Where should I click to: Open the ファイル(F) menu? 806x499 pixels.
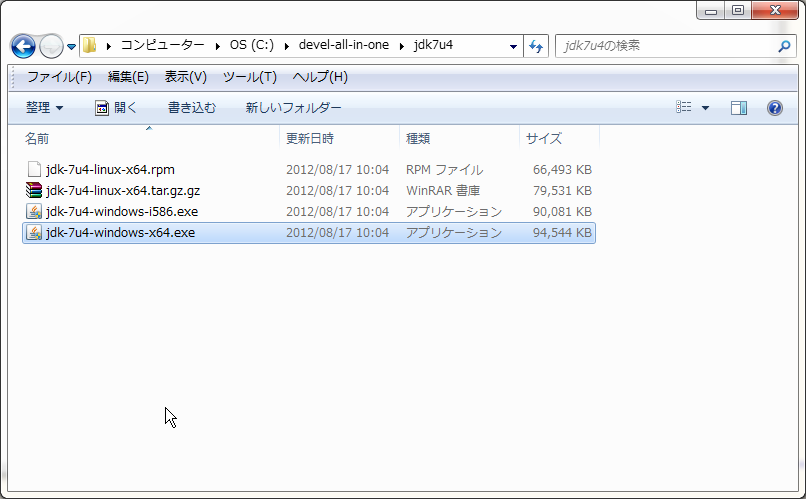[x=59, y=77]
